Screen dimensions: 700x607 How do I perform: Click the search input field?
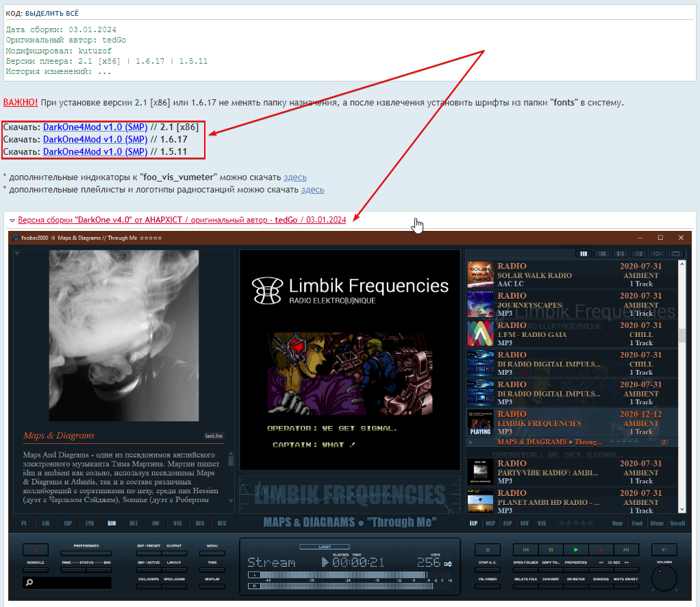(67, 582)
